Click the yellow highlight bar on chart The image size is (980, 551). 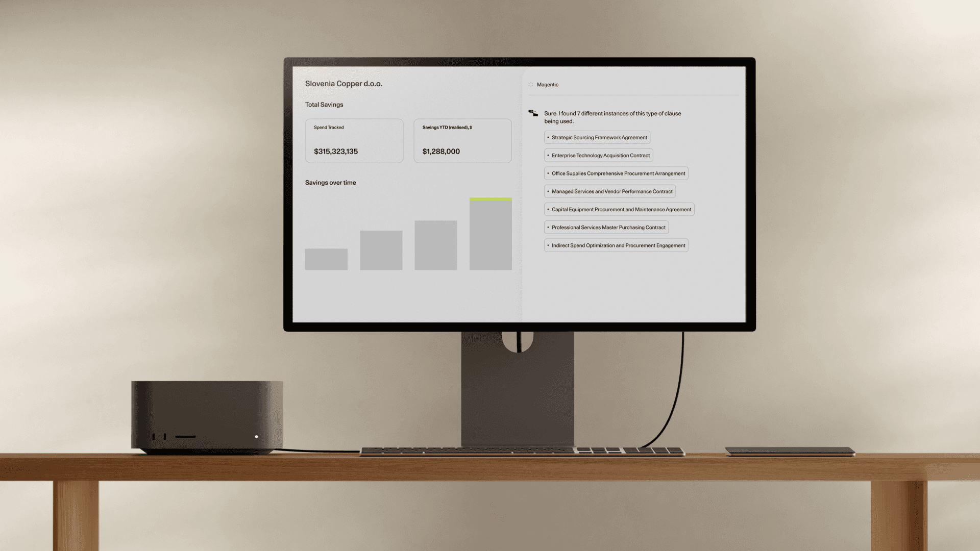(491, 199)
